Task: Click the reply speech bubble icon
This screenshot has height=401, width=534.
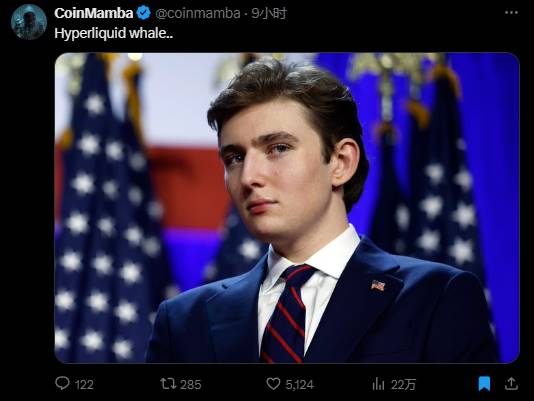Action: point(62,383)
